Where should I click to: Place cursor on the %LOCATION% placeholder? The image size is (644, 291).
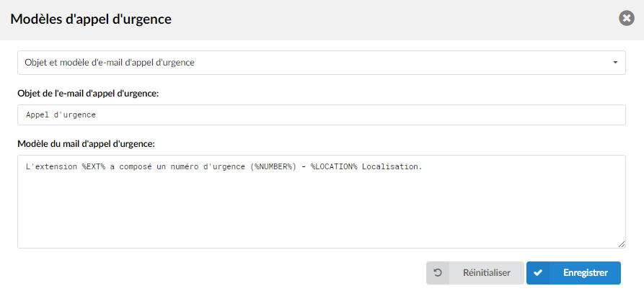[335, 167]
